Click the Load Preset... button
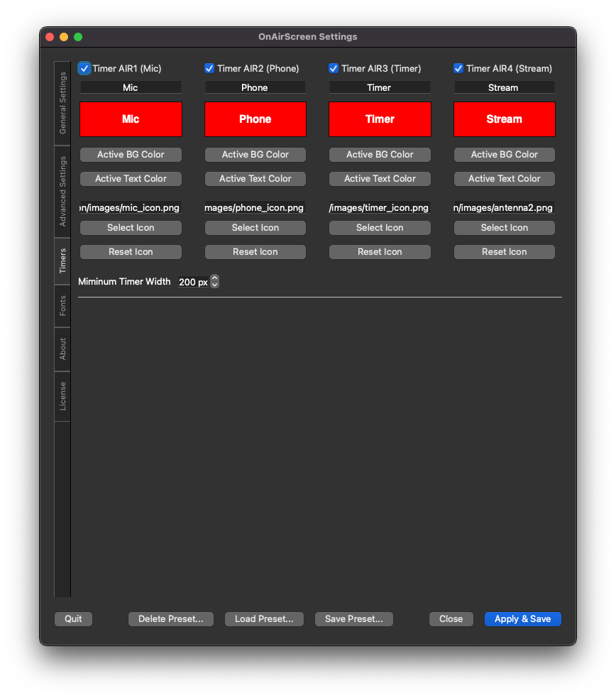 tap(264, 619)
